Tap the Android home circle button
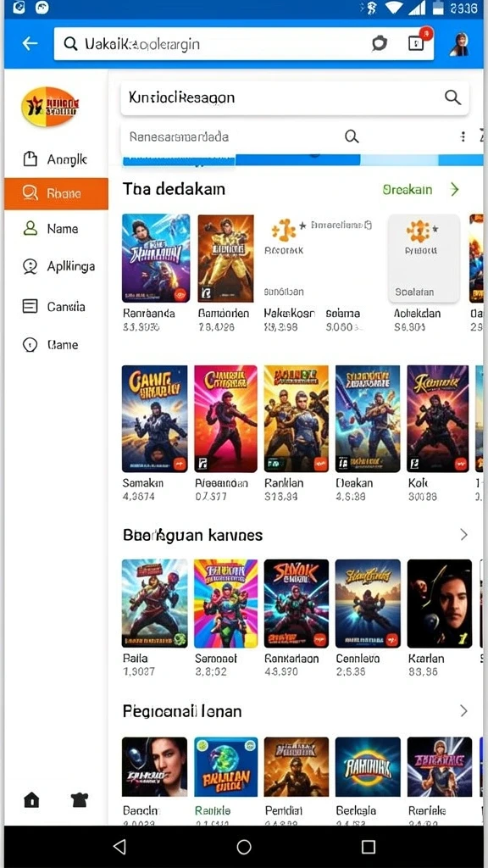 (244, 847)
